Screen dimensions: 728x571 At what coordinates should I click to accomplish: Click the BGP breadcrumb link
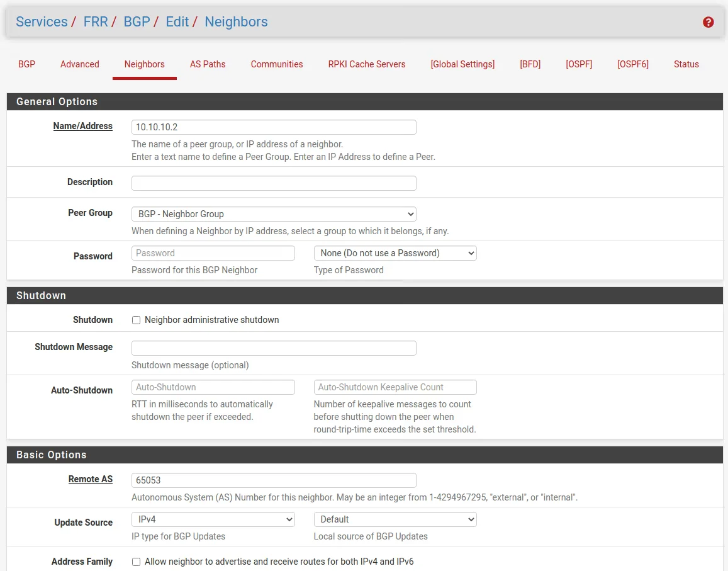click(137, 22)
